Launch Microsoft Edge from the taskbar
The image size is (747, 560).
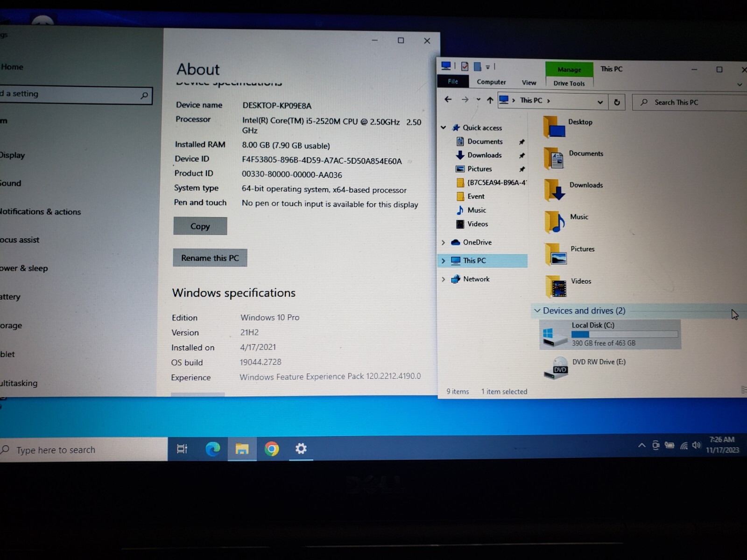tap(213, 449)
